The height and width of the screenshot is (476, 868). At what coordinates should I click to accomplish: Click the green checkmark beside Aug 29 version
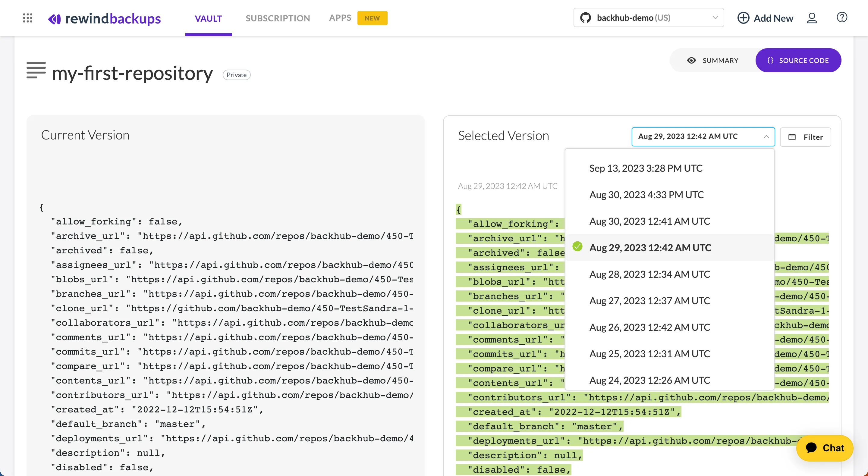click(577, 247)
